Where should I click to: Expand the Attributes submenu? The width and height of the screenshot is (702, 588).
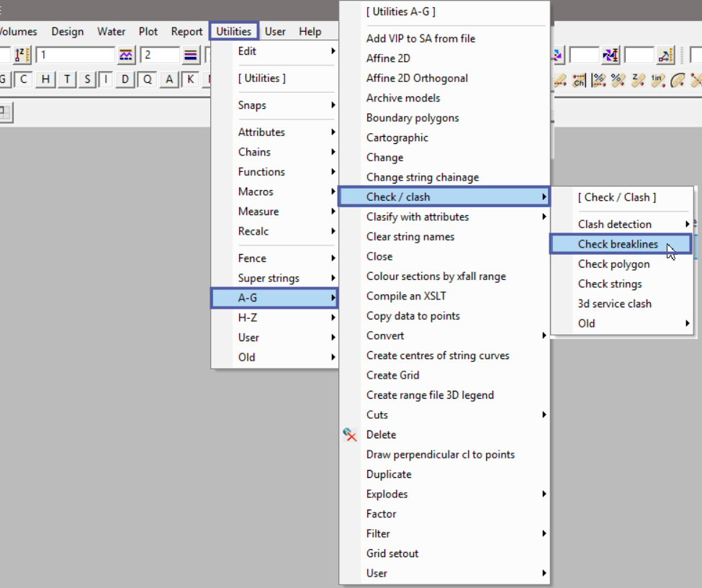[x=275, y=132]
